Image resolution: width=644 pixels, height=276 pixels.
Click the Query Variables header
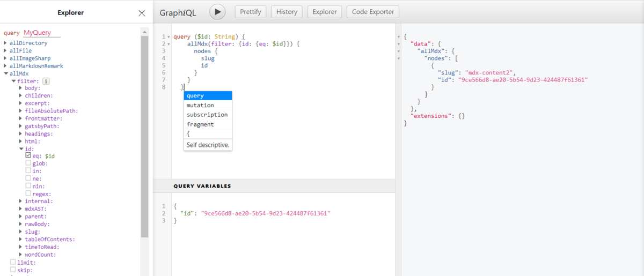274,186
